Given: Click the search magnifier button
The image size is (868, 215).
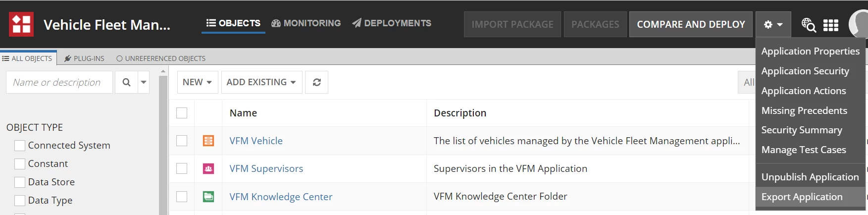Looking at the screenshot, I should coord(127,82).
